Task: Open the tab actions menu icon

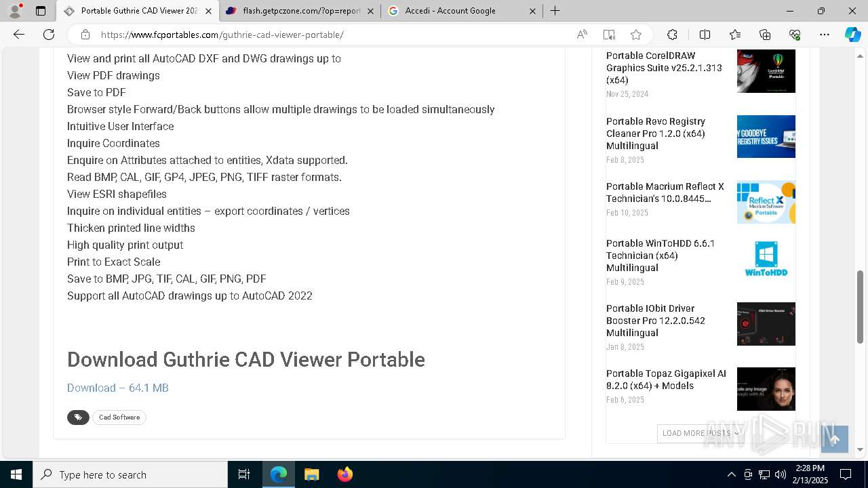Action: coord(41,11)
